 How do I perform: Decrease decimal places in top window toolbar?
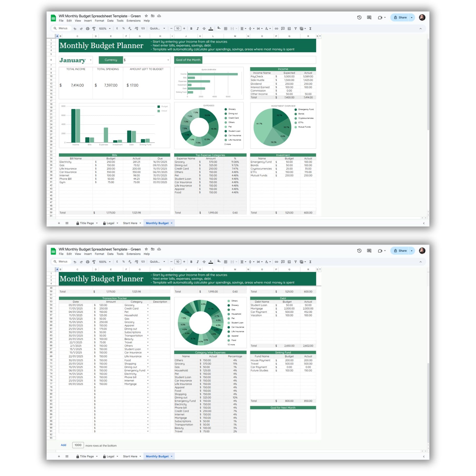pos(130,29)
